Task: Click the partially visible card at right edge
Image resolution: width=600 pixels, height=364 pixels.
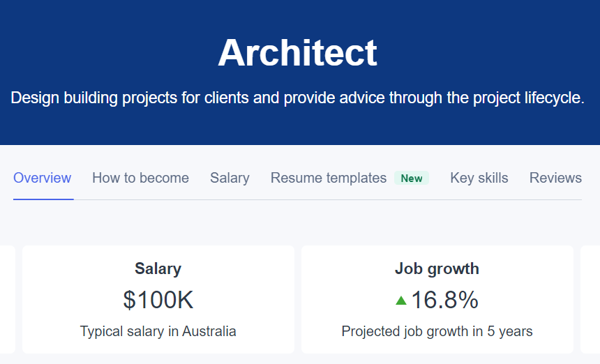Action: (x=592, y=300)
